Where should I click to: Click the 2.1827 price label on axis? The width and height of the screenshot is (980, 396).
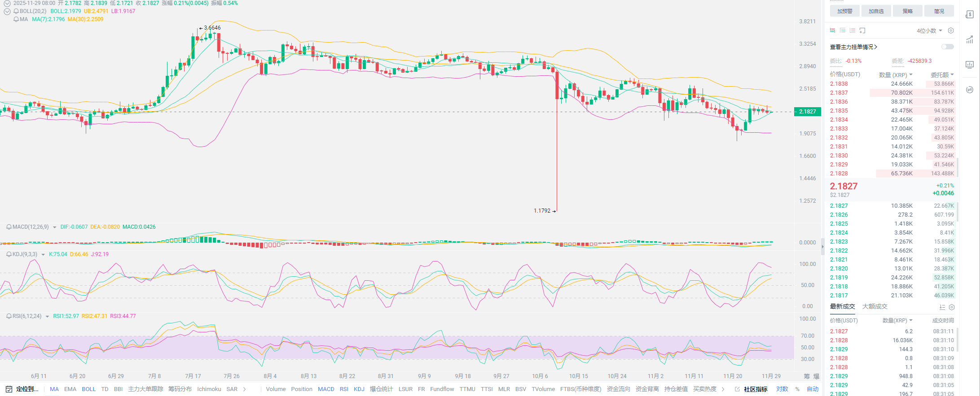tap(807, 112)
